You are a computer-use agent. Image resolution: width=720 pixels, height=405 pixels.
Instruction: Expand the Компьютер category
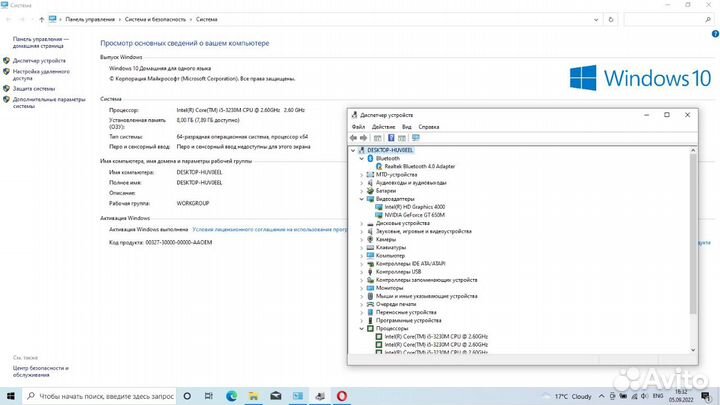(x=361, y=256)
